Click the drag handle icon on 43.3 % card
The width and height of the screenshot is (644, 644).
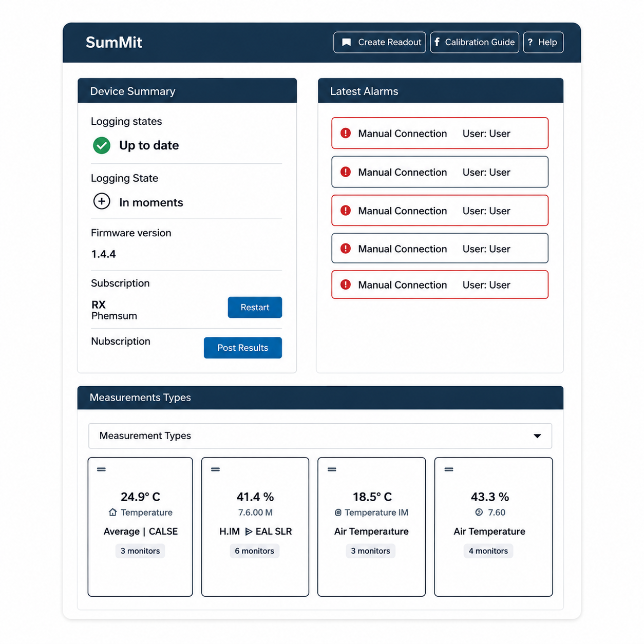(x=449, y=469)
